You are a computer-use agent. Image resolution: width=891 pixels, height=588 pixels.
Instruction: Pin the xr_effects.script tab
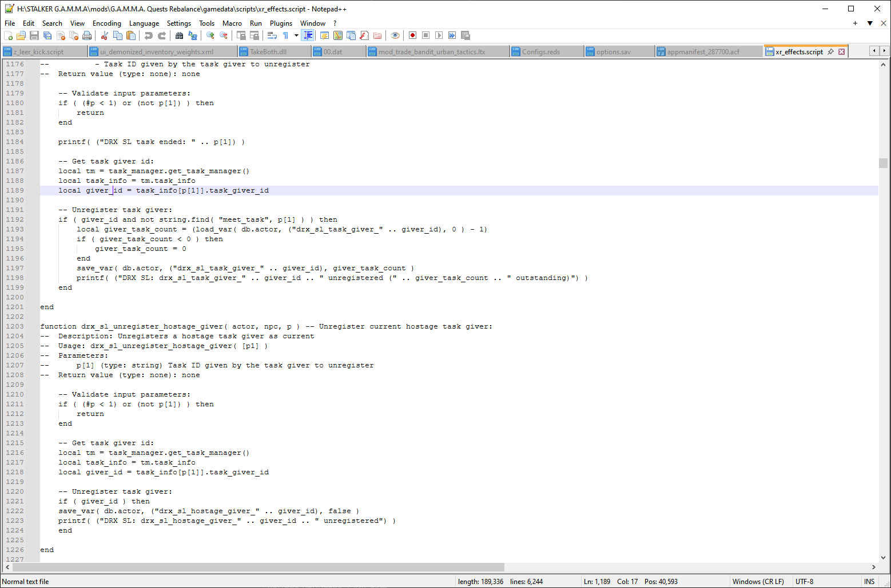pos(830,51)
